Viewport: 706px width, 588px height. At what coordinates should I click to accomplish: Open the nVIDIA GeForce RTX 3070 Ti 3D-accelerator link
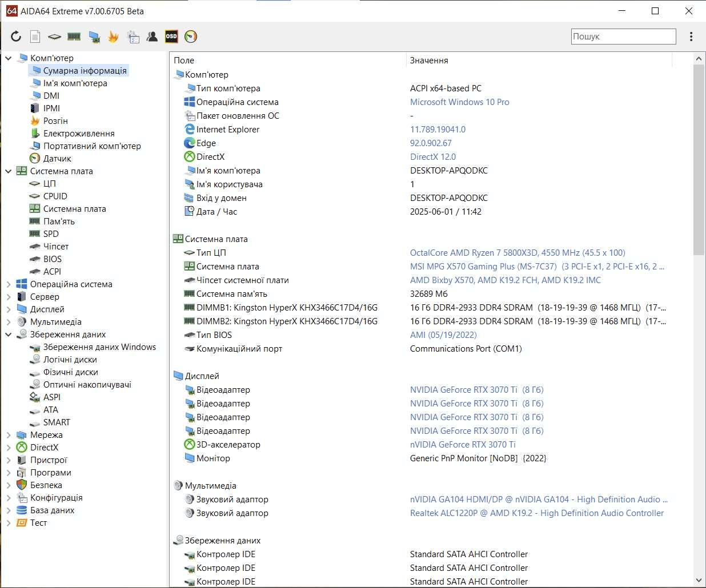click(x=463, y=444)
